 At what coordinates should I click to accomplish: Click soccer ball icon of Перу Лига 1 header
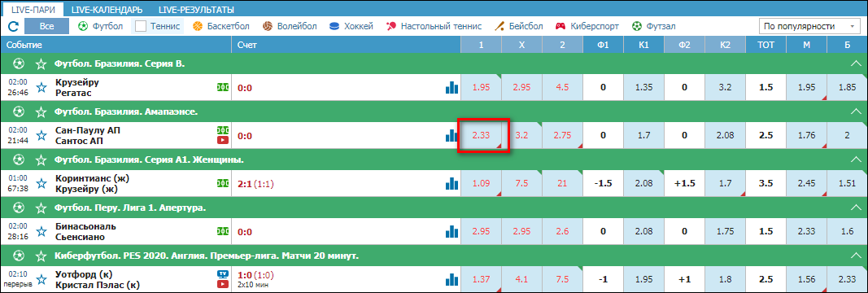19,208
